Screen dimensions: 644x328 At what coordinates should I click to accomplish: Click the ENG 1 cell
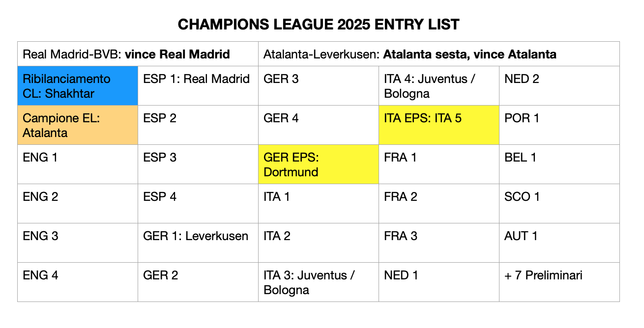click(78, 164)
